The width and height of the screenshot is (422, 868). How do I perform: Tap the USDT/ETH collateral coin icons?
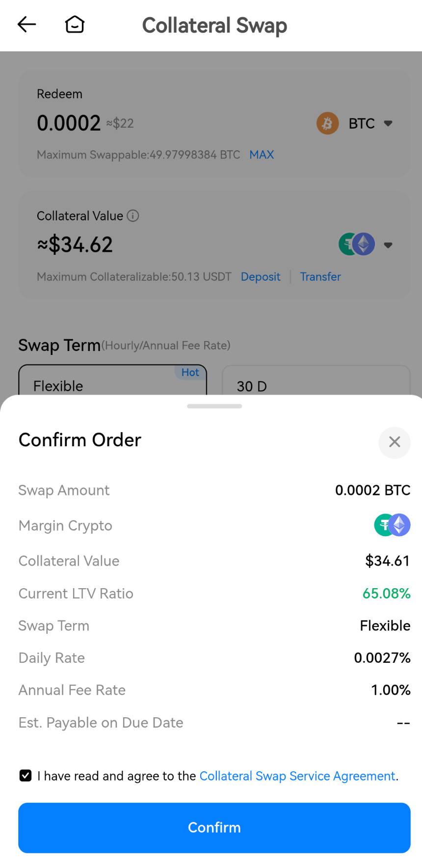357,244
